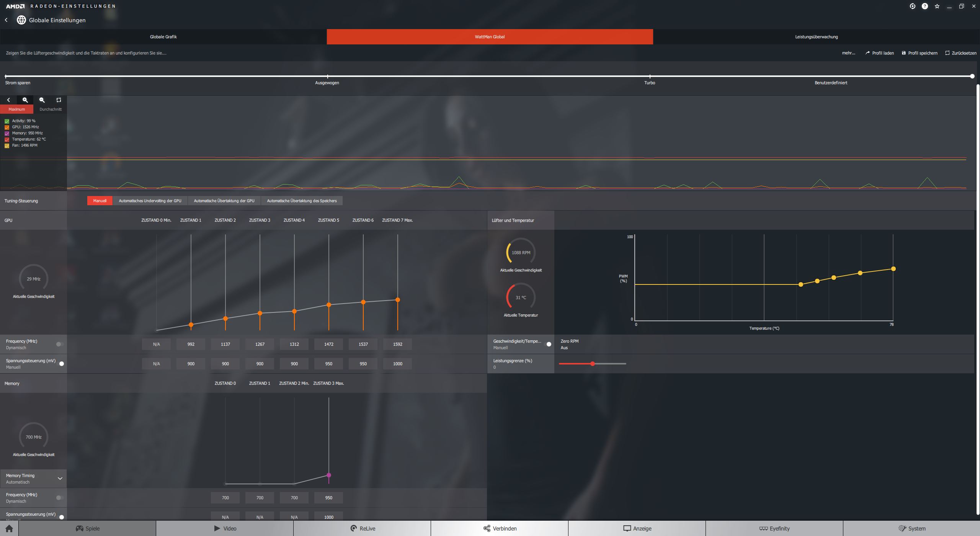Viewport: 980px width, 536px height.
Task: Expand the Memory Timing dropdown
Action: [x=60, y=478]
